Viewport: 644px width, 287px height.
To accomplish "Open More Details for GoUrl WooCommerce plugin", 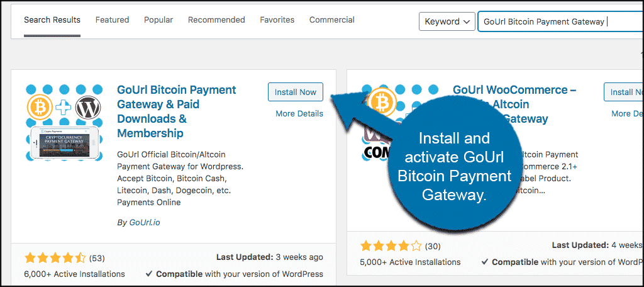I will click(x=628, y=113).
